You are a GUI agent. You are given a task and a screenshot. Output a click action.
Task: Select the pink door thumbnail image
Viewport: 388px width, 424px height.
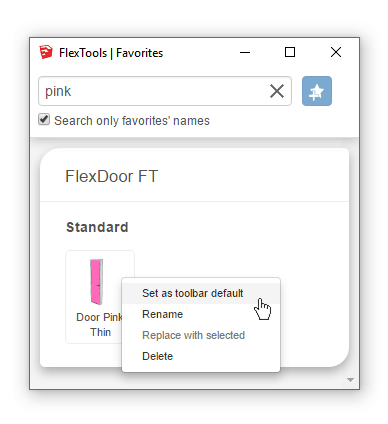tap(97, 282)
